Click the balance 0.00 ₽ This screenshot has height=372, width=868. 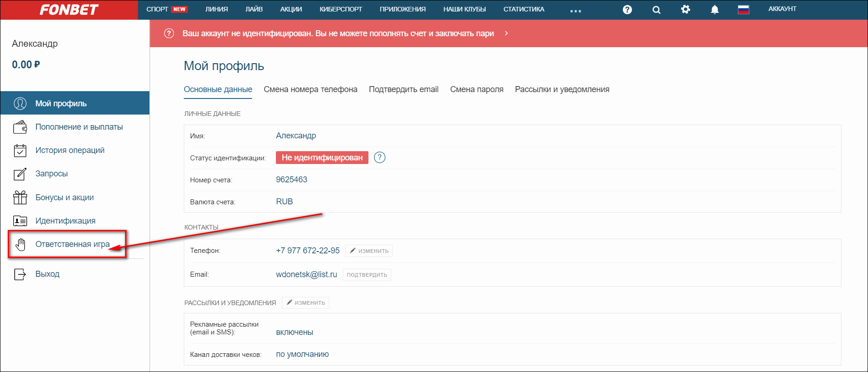(26, 65)
